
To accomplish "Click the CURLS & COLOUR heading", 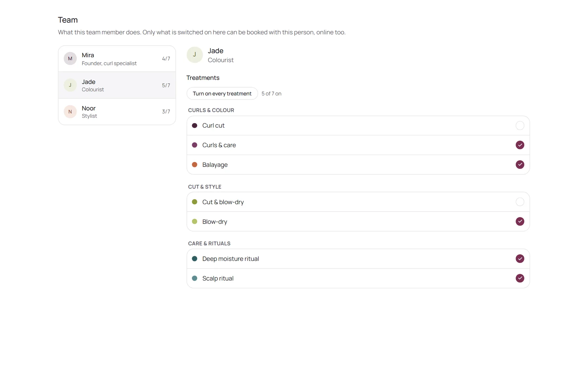I will tap(211, 110).
